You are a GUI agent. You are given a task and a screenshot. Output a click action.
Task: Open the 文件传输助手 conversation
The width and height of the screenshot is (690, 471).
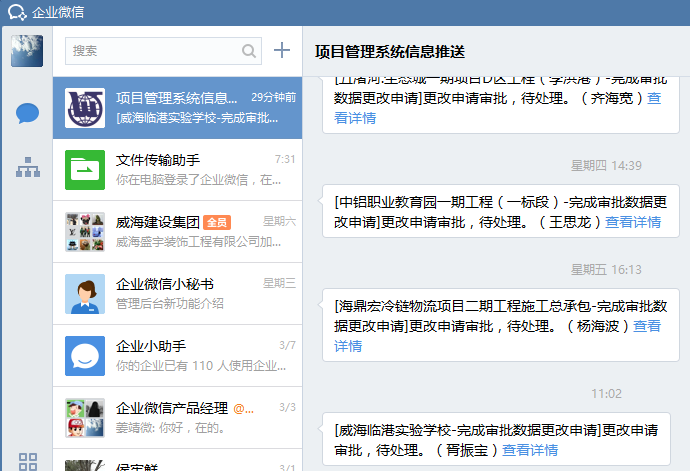click(177, 170)
